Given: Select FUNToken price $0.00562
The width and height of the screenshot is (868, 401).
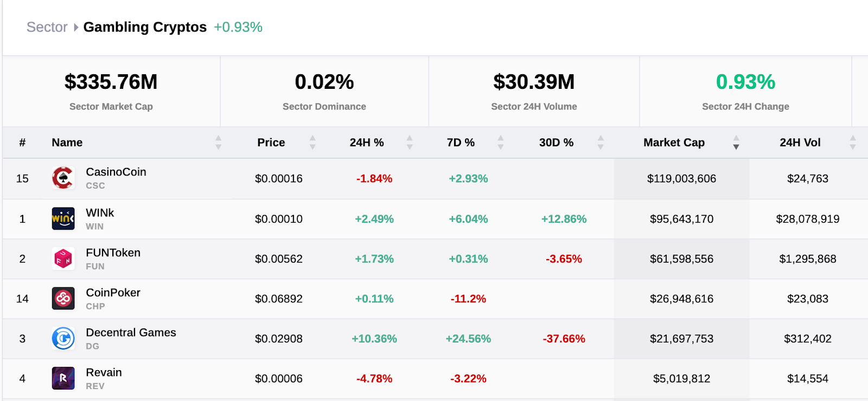Looking at the screenshot, I should [x=279, y=258].
